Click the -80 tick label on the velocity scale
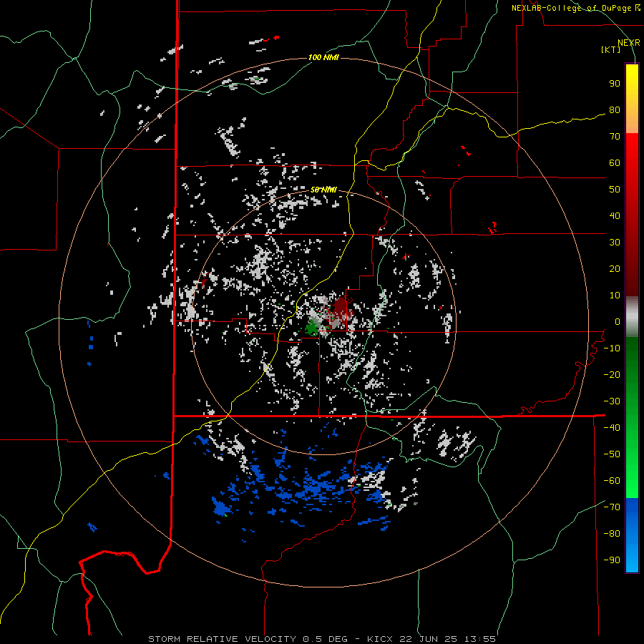 612,534
